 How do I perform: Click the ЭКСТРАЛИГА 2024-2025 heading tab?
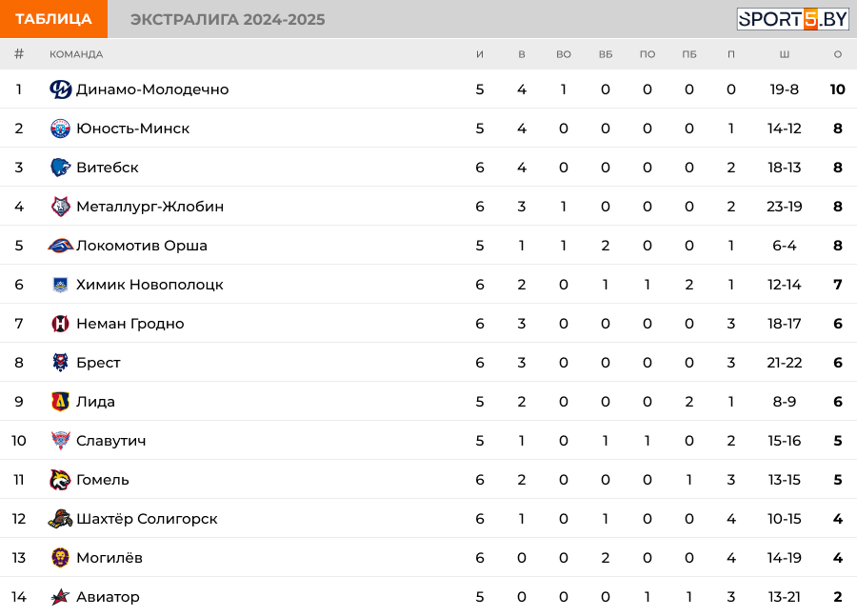coord(228,20)
